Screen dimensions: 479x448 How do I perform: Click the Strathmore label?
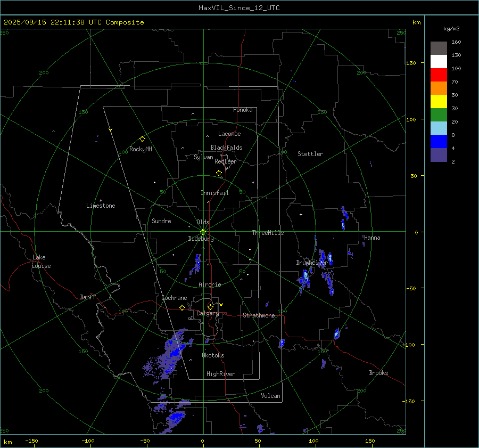point(259,315)
